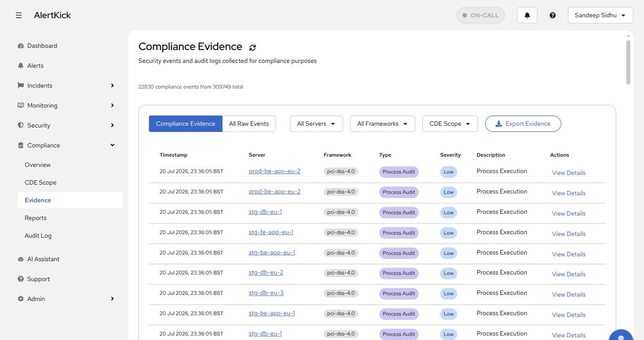644x340 pixels.
Task: Toggle the ON-CALL status switch
Action: coord(481,15)
